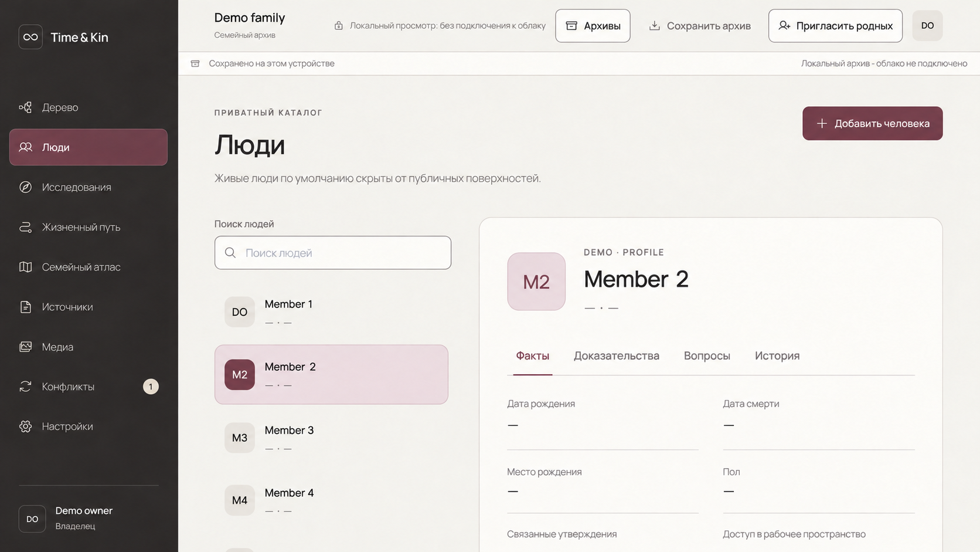Click Добавить человека button
The width and height of the screenshot is (980, 552).
tap(872, 123)
